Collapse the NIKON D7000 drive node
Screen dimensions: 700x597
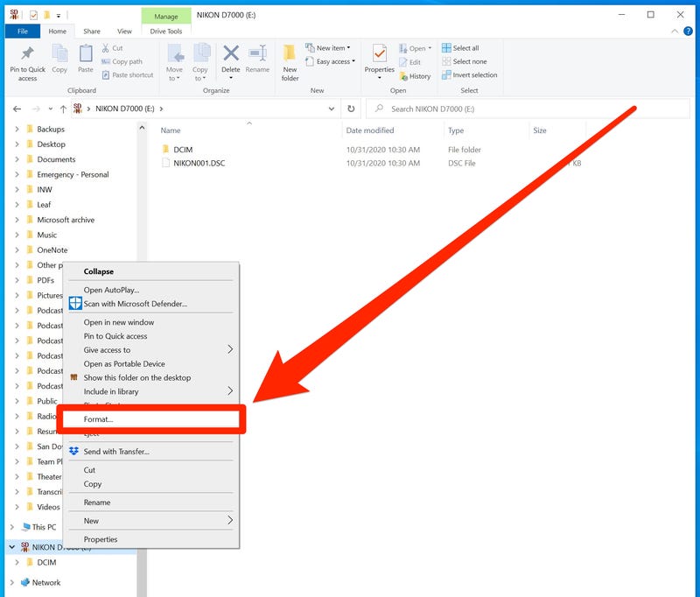(x=12, y=547)
